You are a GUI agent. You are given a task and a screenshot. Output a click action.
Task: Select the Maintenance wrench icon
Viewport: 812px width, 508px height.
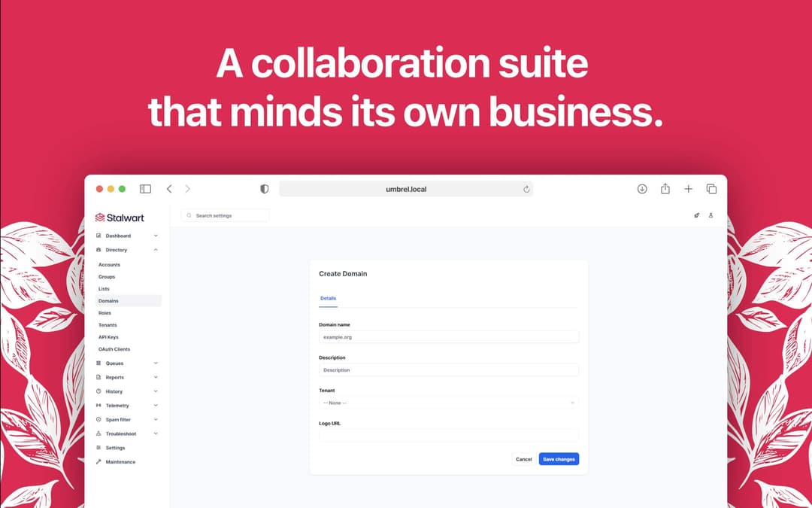(x=99, y=461)
